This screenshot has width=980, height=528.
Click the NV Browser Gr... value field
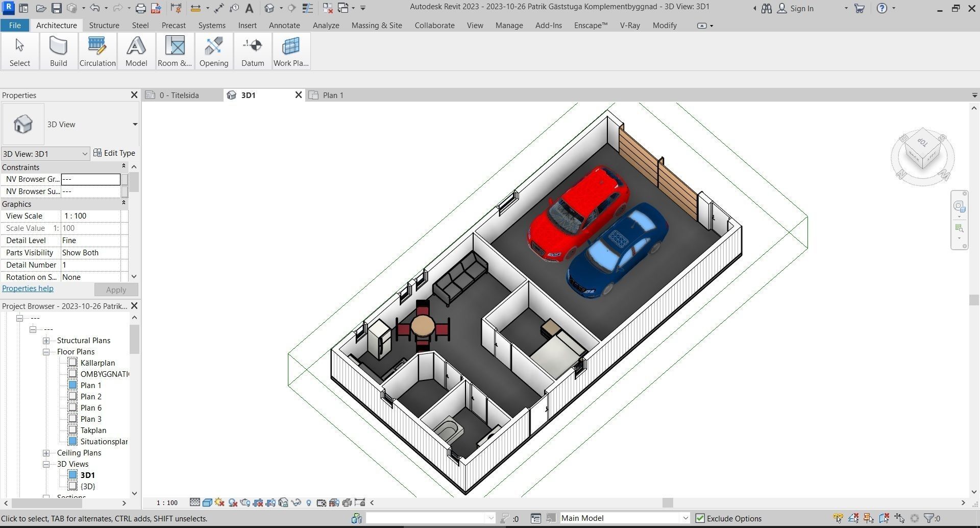(x=90, y=179)
